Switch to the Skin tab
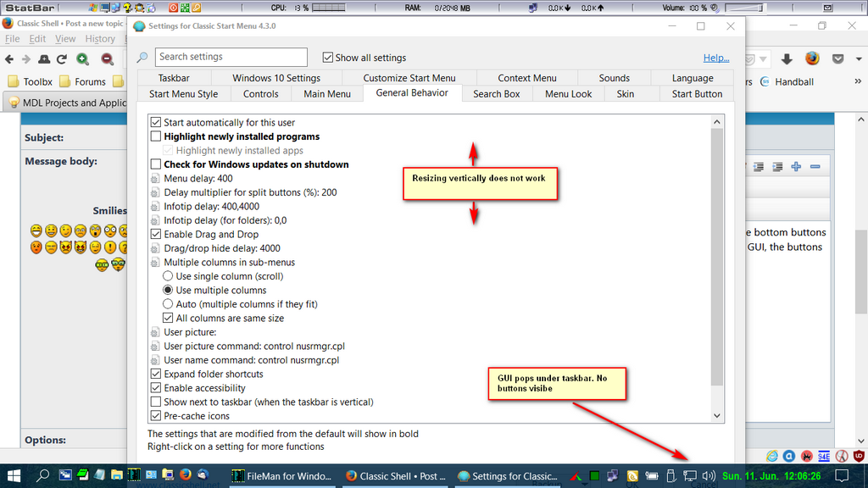This screenshot has width=868, height=488. pyautogui.click(x=626, y=94)
